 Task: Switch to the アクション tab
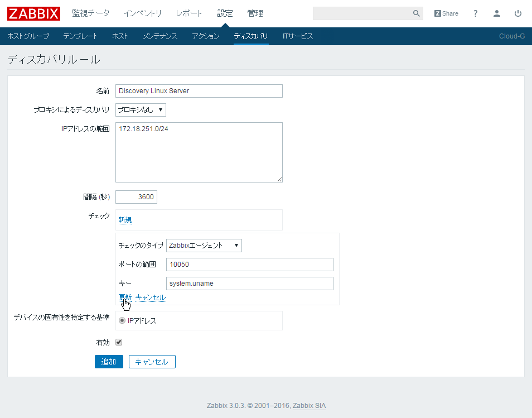click(206, 36)
